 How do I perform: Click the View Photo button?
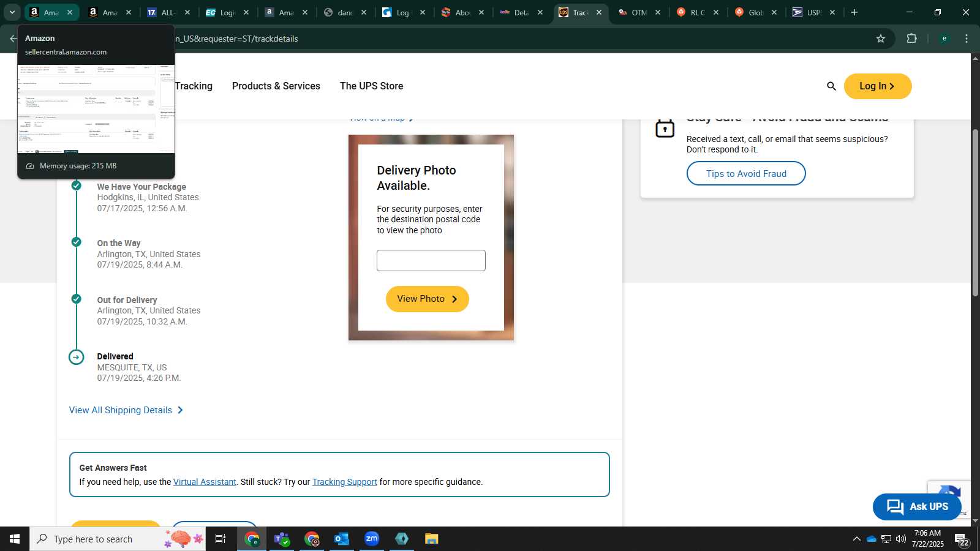point(428,299)
